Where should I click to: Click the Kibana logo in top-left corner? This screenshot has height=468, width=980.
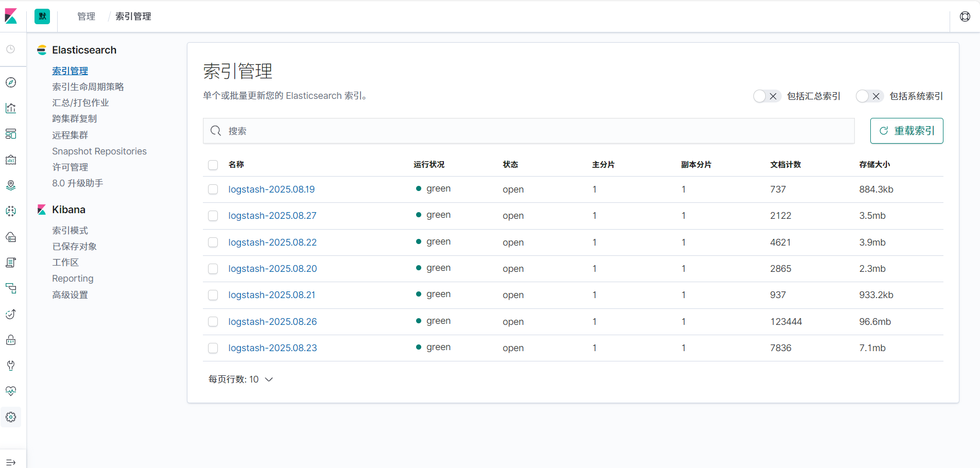point(11,16)
